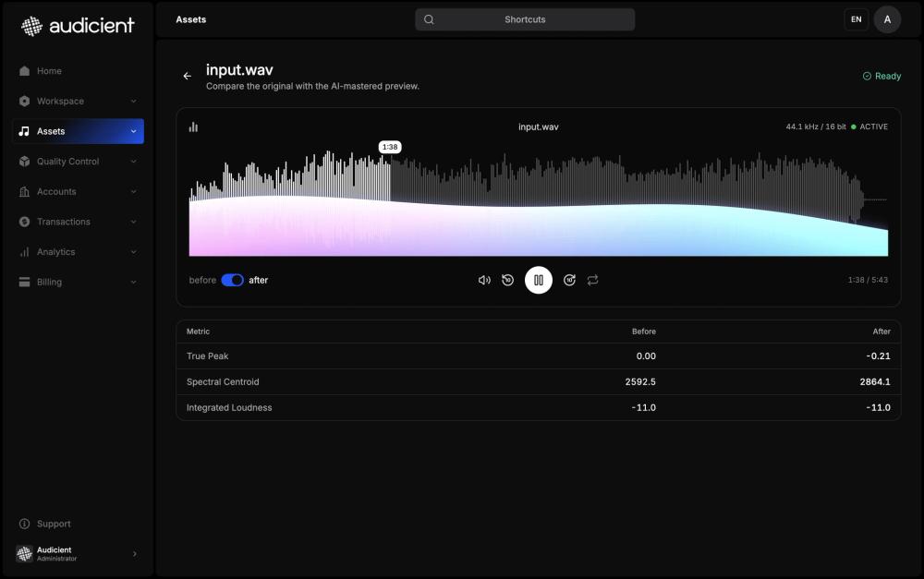Click the Accounts sidebar label
Viewport: 924px width, 579px height.
(56, 191)
